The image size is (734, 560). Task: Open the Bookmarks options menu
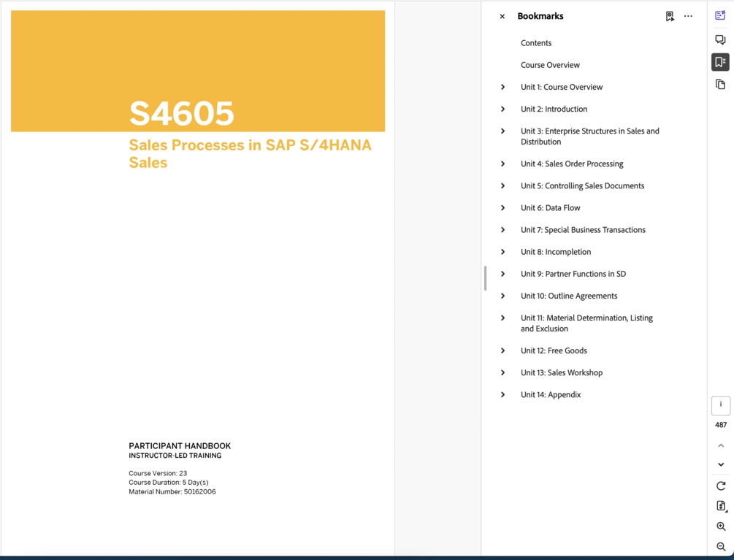687,16
